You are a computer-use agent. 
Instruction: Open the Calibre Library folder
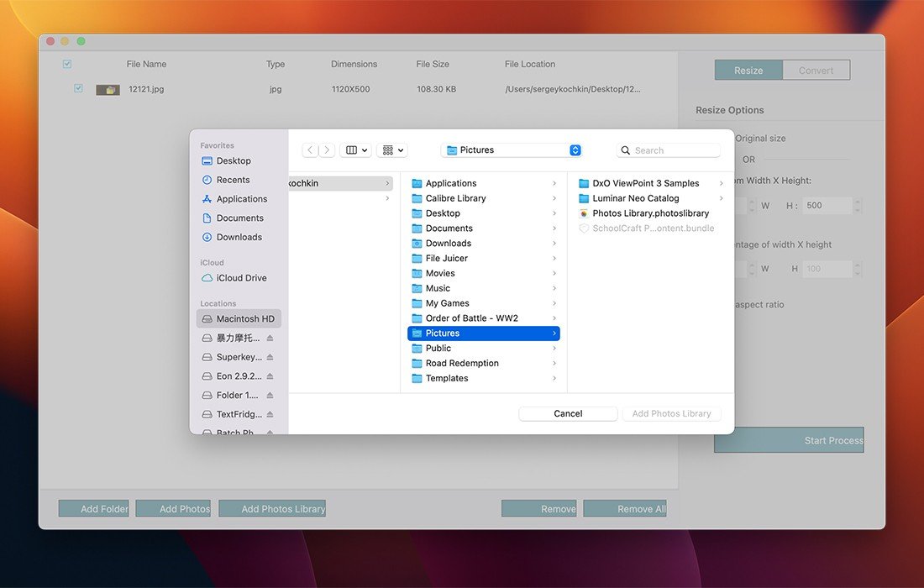(455, 198)
